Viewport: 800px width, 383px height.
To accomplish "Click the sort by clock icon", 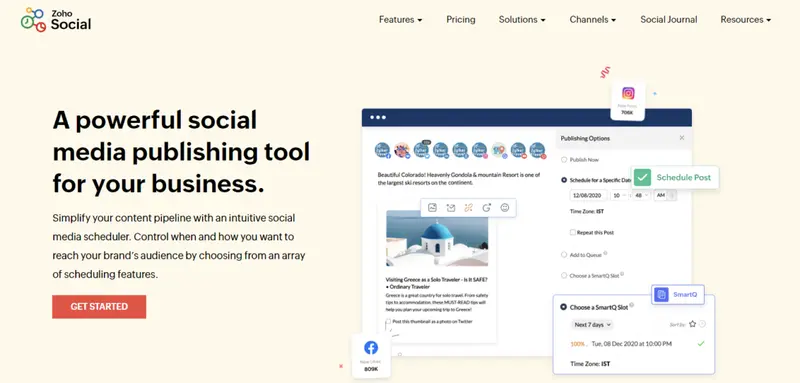I will tap(702, 324).
